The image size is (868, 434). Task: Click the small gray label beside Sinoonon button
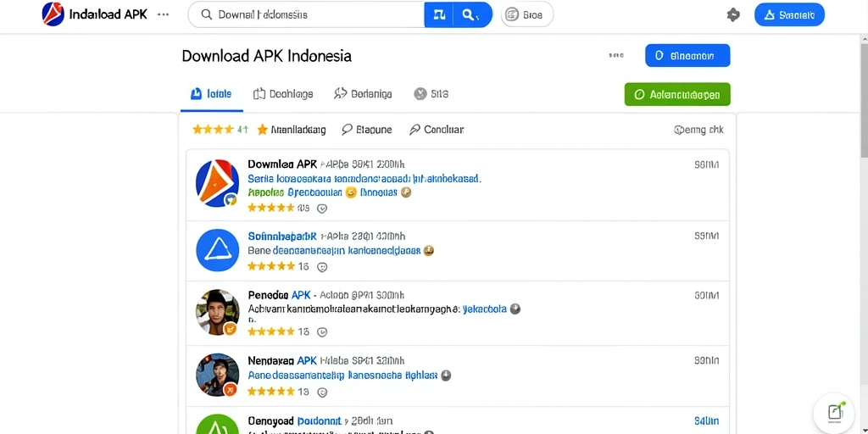tap(616, 55)
